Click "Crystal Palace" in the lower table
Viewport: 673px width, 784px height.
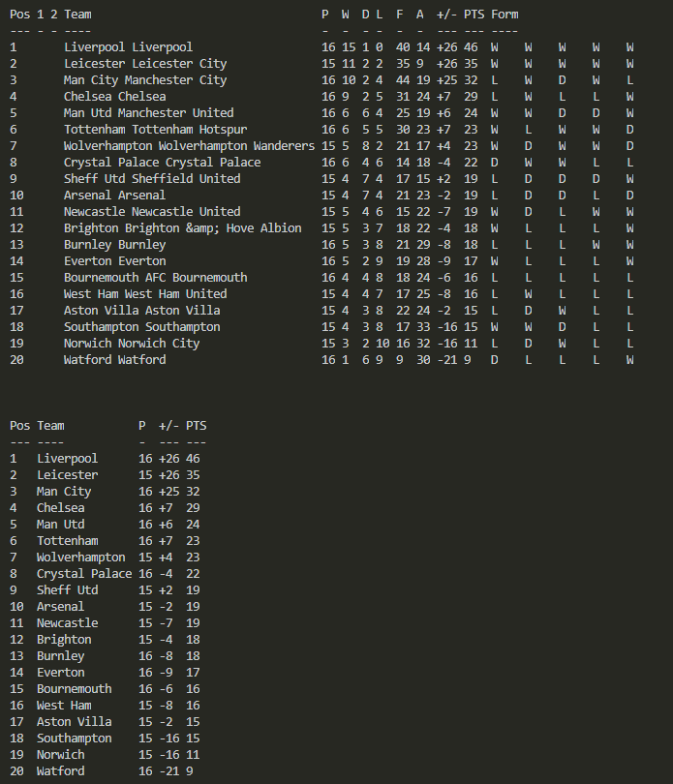[x=84, y=573]
